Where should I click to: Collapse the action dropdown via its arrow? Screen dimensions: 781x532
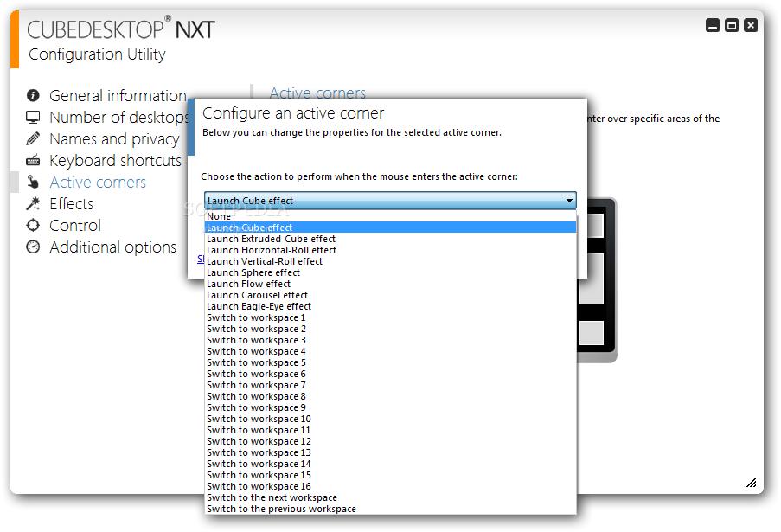pos(569,201)
